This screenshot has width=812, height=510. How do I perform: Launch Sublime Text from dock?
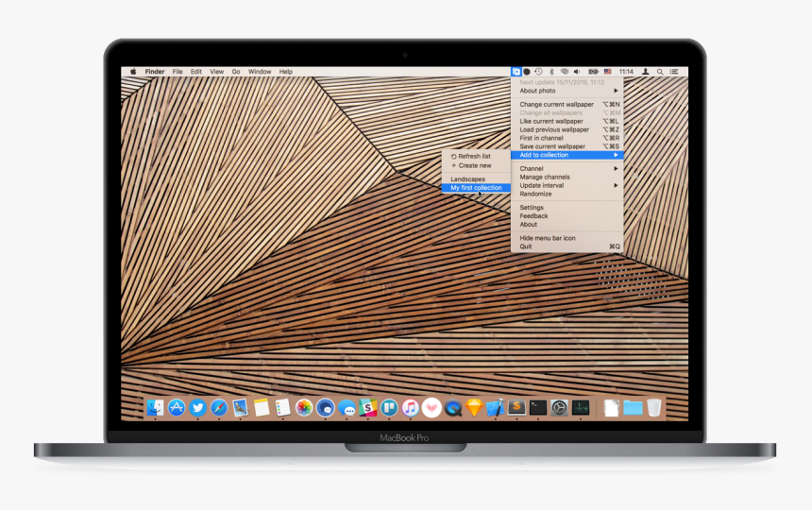[516, 408]
